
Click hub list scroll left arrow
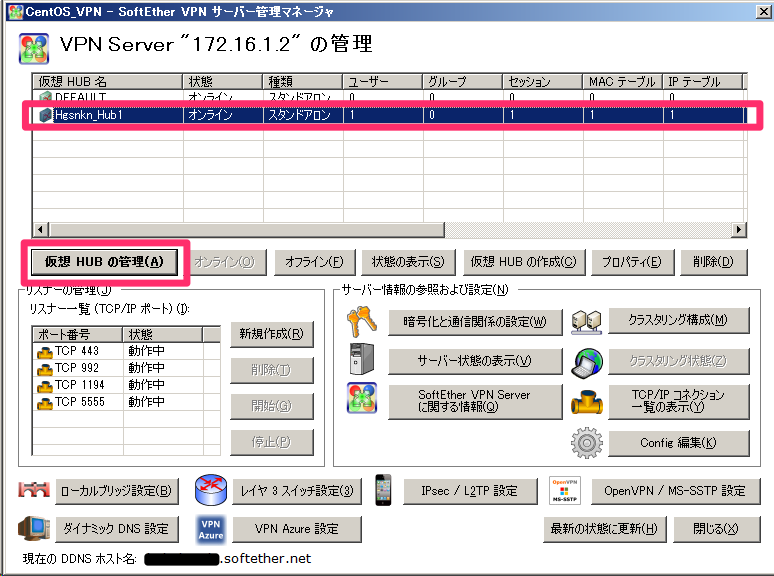coord(40,230)
